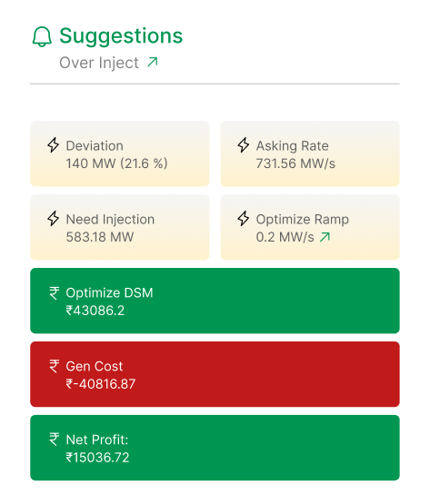
Task: Click the Deviation label
Action: tap(95, 146)
